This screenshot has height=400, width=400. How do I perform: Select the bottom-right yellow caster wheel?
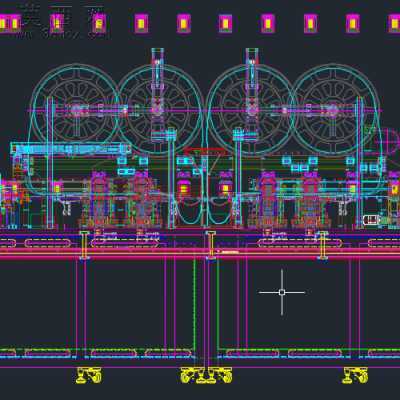pyautogui.click(x=355, y=375)
